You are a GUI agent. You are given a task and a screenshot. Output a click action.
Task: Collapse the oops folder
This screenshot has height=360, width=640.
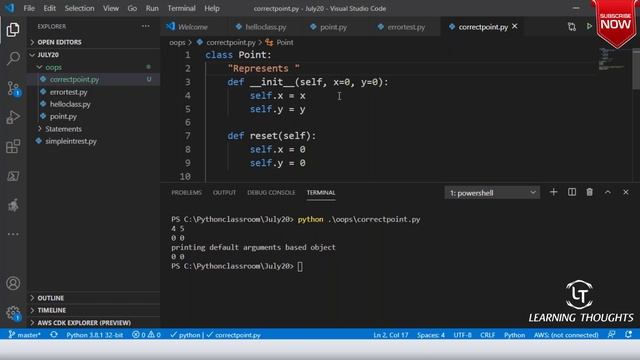(x=93, y=67)
